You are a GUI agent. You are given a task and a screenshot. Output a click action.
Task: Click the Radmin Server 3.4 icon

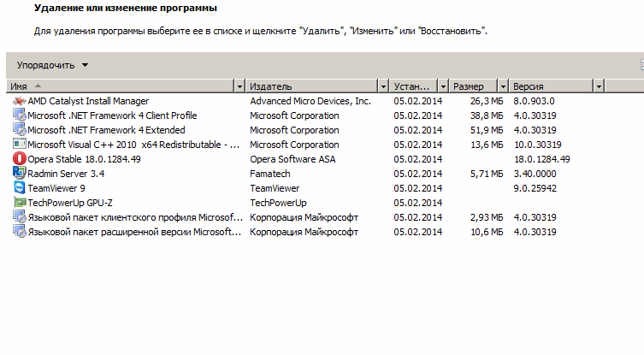20,173
